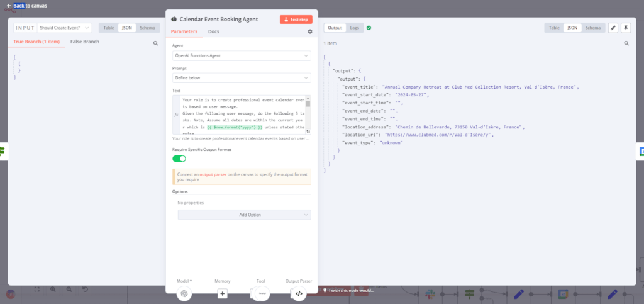This screenshot has width=644, height=304.
Task: Add Memory with the plus icon
Action: click(222, 293)
